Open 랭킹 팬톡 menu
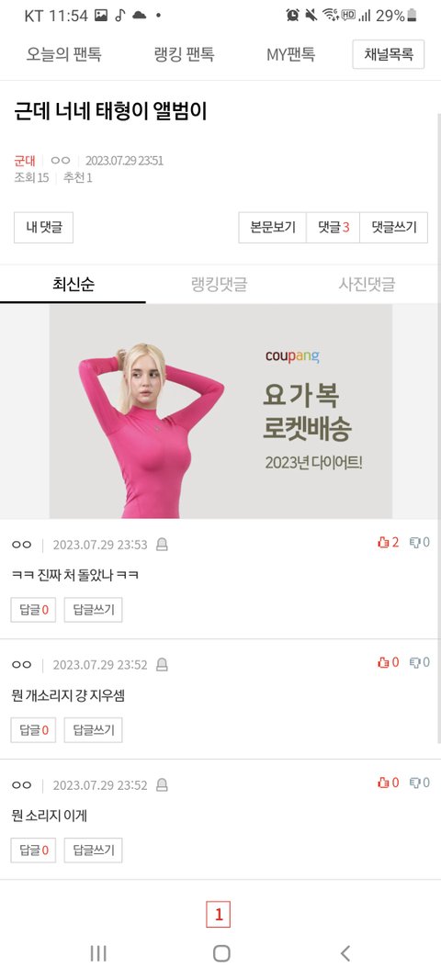This screenshot has width=441, height=980. tap(184, 54)
